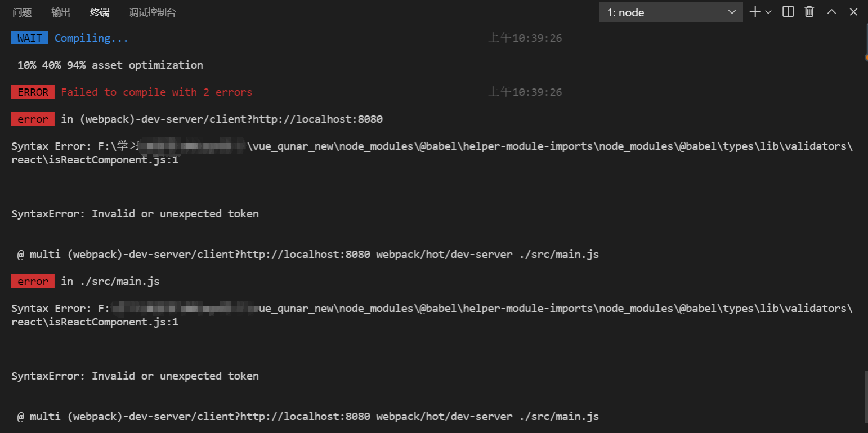Close the terminal panel with X

pos(853,12)
